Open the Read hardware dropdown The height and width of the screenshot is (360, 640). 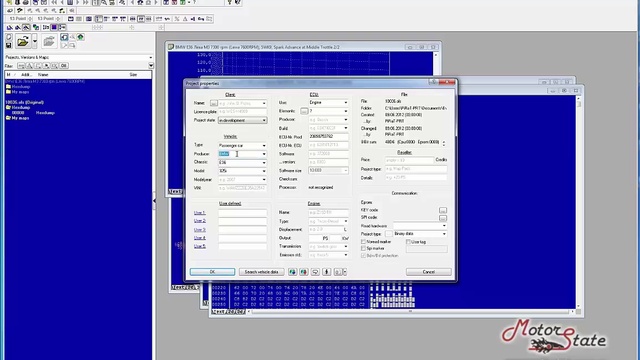click(444, 226)
